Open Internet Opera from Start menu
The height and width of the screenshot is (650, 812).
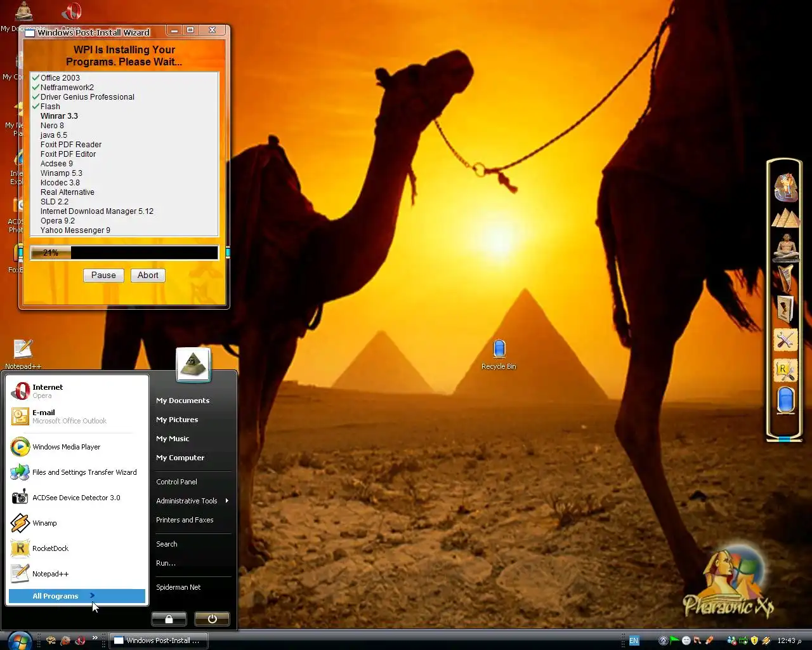pos(77,391)
